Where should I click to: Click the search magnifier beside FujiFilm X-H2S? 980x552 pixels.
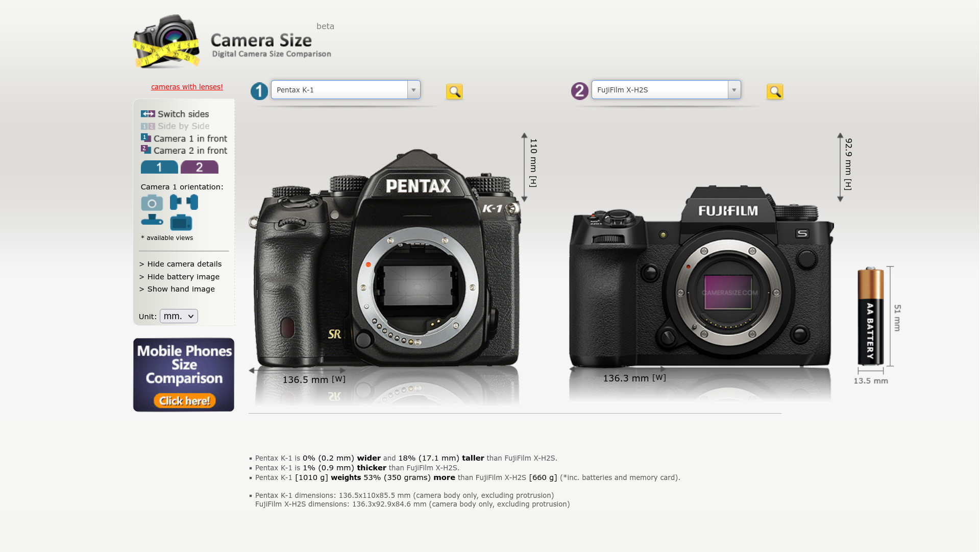775,91
